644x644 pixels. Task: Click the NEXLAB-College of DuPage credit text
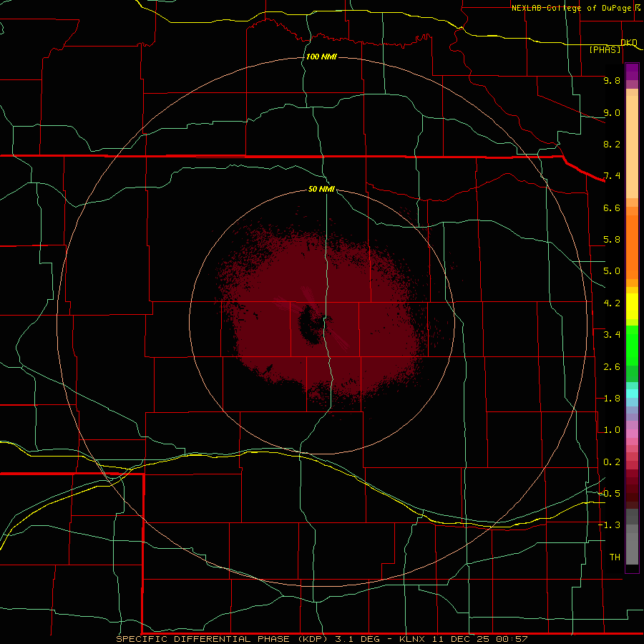572,8
